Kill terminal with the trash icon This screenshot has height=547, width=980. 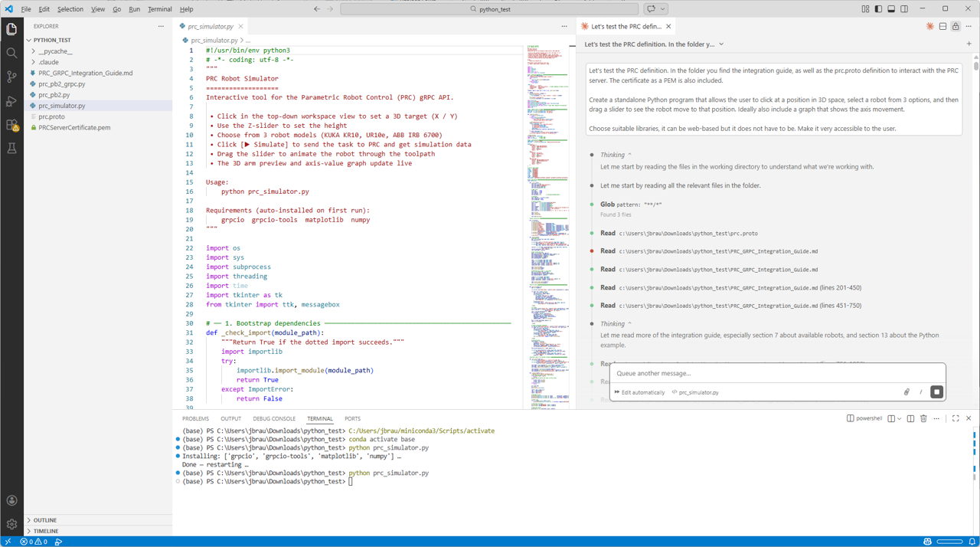pos(923,419)
